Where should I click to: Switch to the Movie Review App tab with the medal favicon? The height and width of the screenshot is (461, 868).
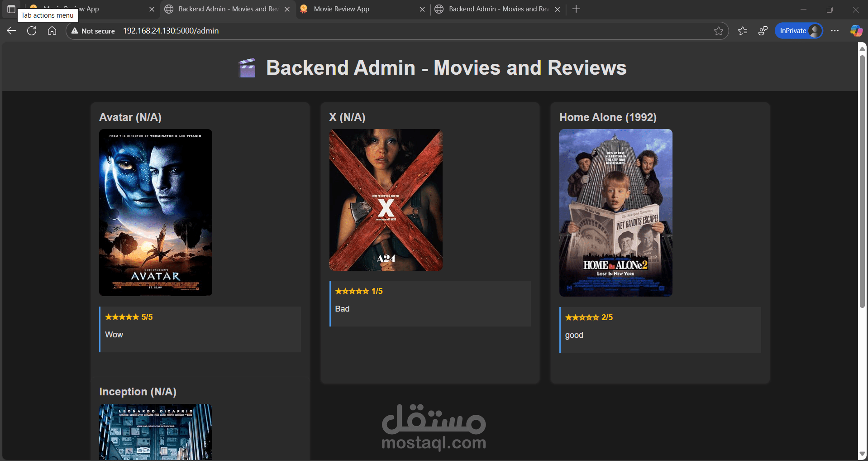(363, 9)
